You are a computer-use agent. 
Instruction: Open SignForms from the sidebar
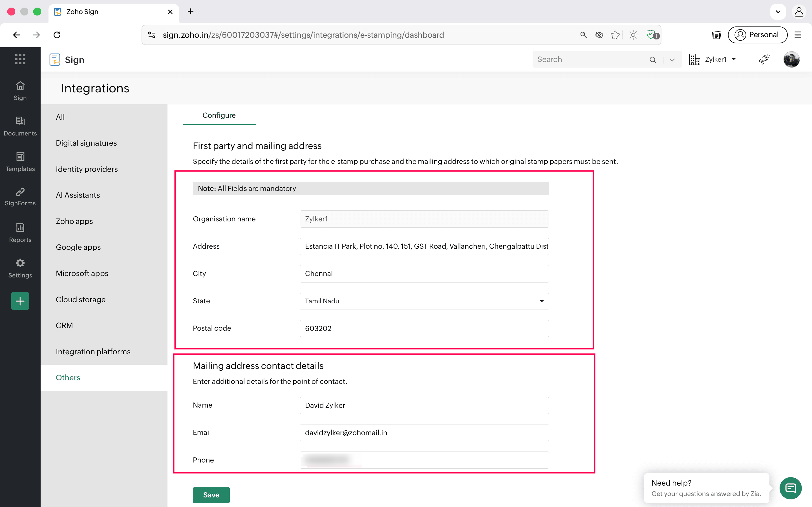click(20, 197)
